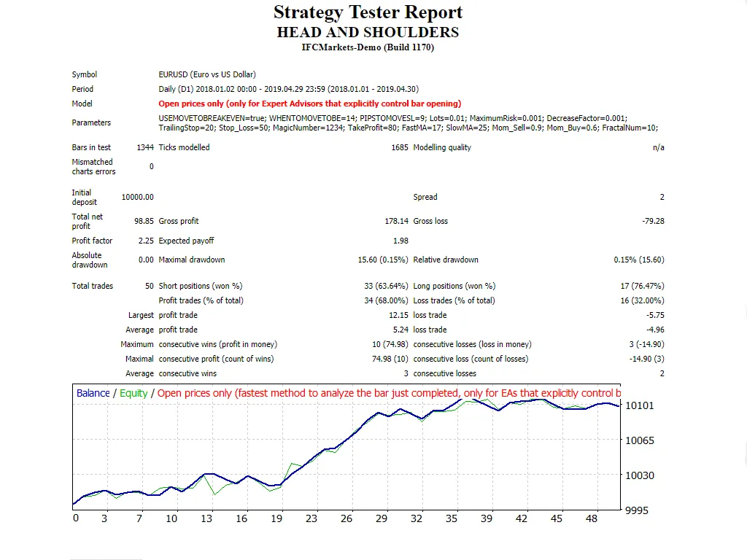Select the Initial deposit value 10000.00
This screenshot has width=747, height=560.
[137, 197]
